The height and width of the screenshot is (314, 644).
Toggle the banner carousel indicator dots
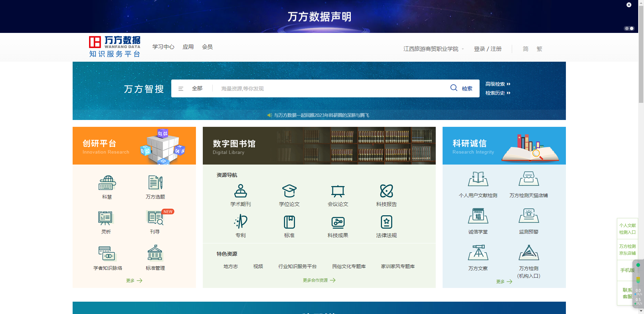point(629,28)
